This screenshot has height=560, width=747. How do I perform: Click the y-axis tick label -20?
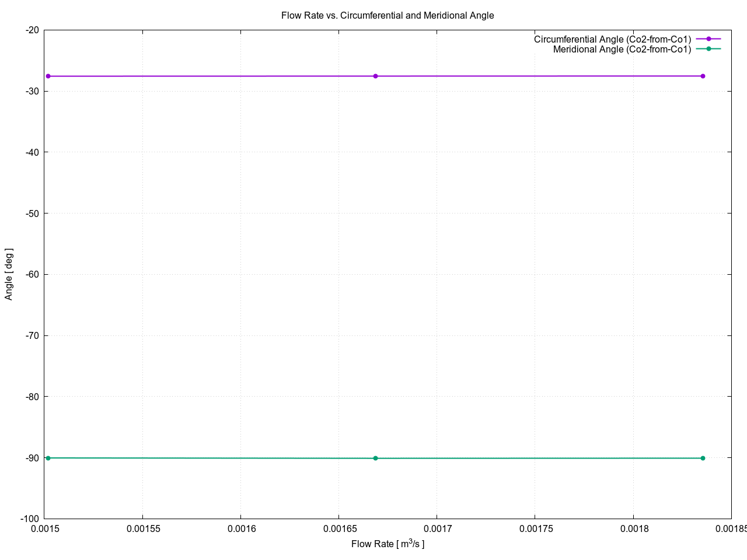33,30
